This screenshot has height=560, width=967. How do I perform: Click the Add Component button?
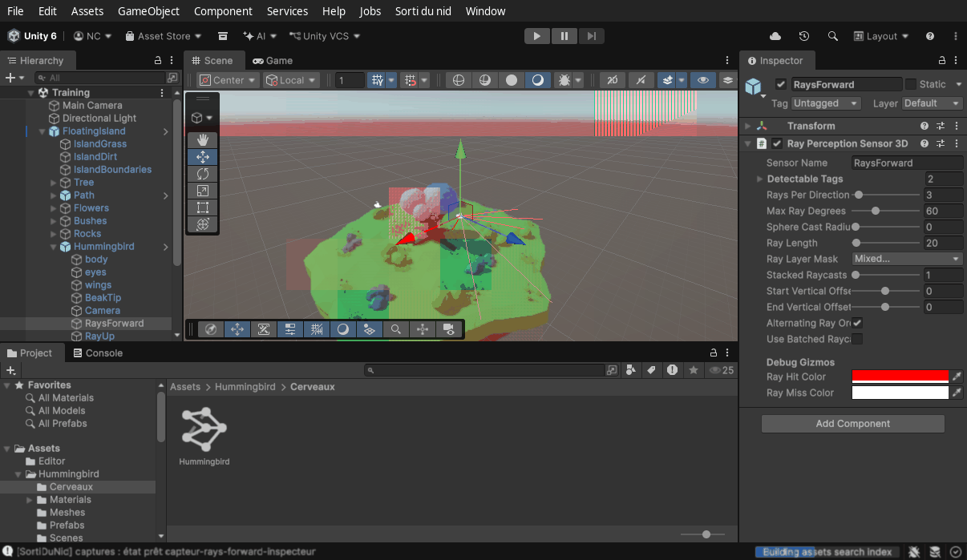click(x=853, y=424)
